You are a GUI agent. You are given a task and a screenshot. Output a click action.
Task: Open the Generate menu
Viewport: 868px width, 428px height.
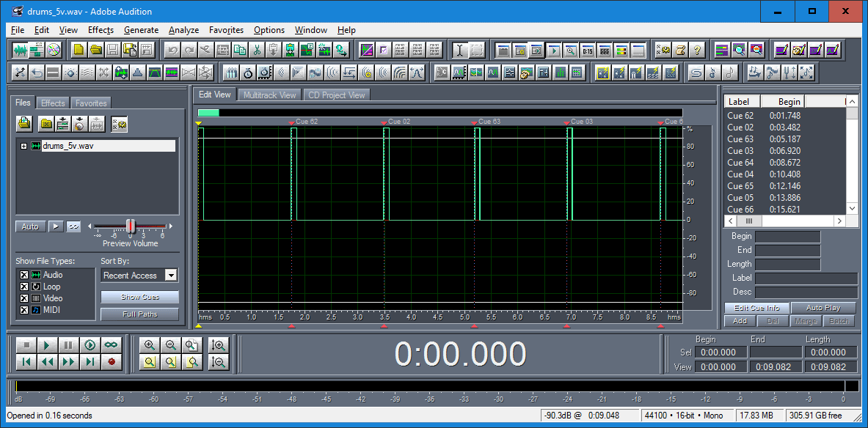[x=141, y=30]
